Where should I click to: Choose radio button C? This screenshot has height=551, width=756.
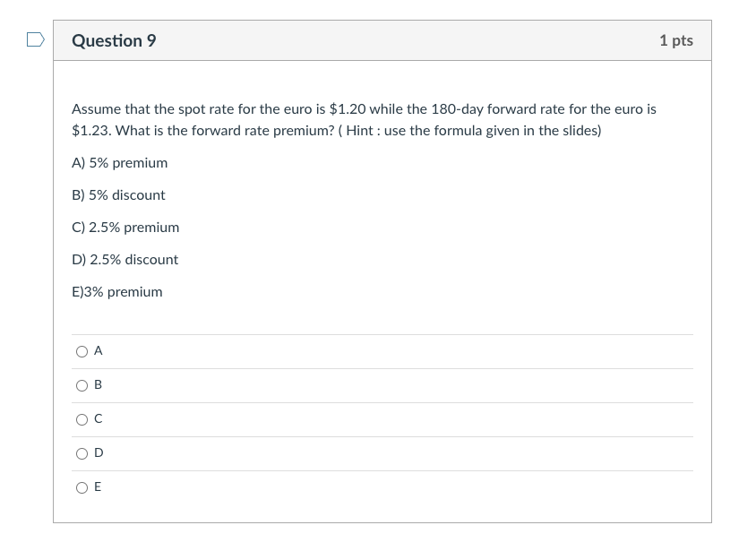(82, 419)
